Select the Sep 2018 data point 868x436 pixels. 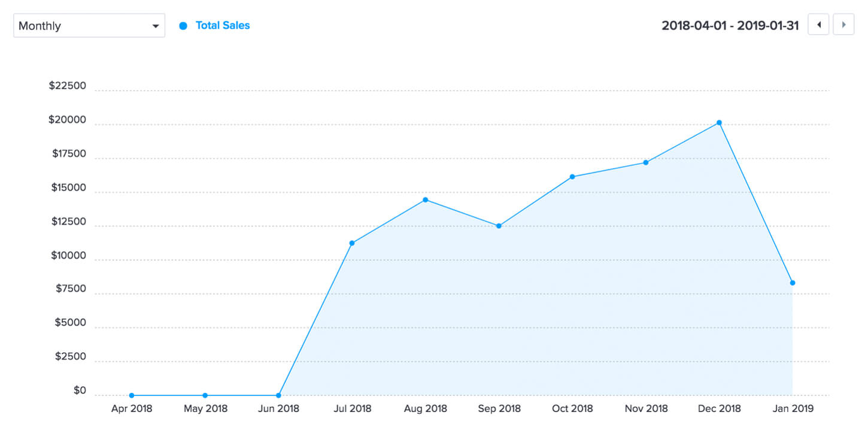point(499,226)
